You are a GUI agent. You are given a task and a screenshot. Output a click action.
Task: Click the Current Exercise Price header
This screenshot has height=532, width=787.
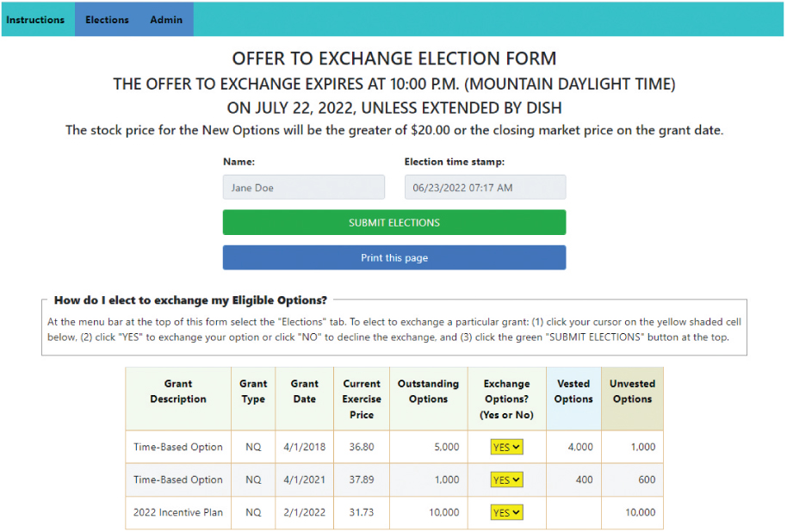[x=362, y=399]
